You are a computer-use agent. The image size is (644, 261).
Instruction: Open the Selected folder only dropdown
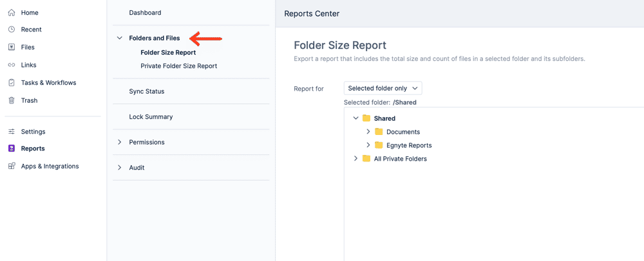pos(383,88)
